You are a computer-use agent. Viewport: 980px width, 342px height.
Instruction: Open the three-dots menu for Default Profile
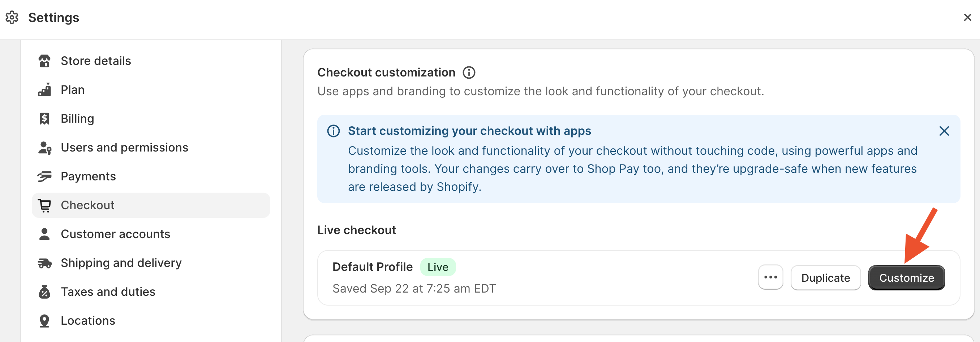pyautogui.click(x=770, y=277)
